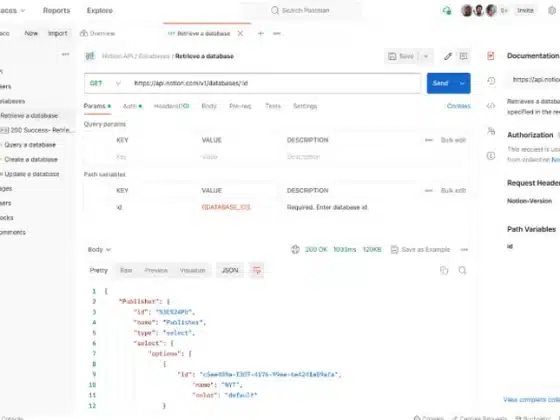The height and width of the screenshot is (420, 560).
Task: Switch to the Headers tab
Action: coord(171,106)
